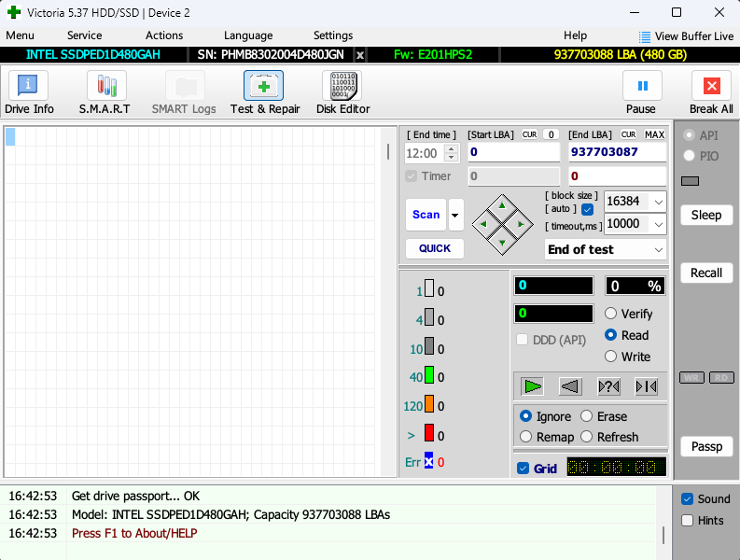Click CUR button next to End LBA

click(x=628, y=134)
